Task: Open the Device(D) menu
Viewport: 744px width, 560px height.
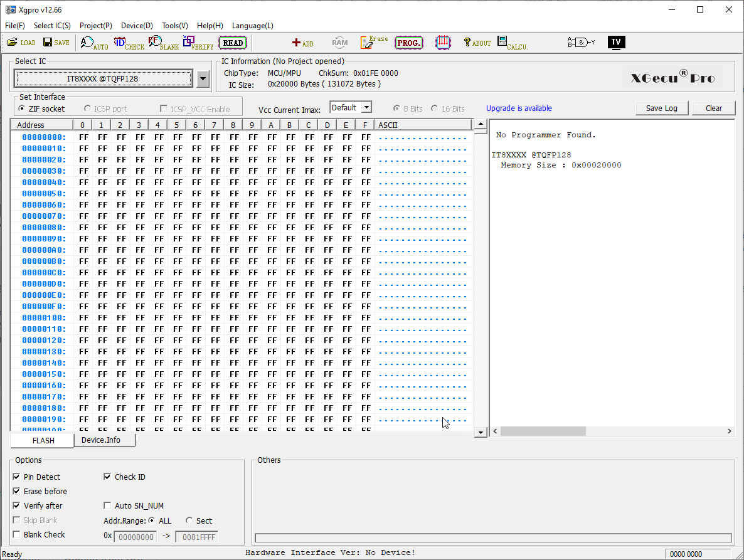Action: [x=137, y=26]
